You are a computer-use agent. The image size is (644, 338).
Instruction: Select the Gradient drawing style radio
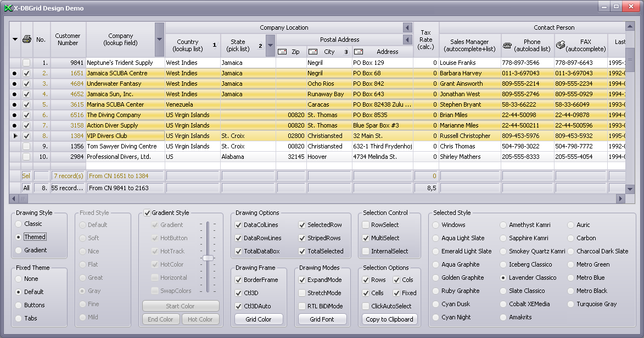pos(19,250)
